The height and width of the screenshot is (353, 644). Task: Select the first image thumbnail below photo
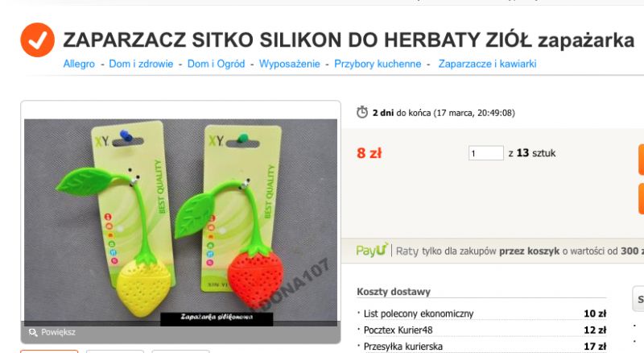[49, 351]
